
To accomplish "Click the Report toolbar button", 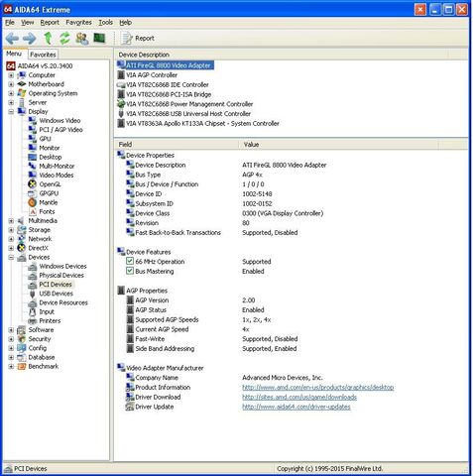I will (x=138, y=39).
